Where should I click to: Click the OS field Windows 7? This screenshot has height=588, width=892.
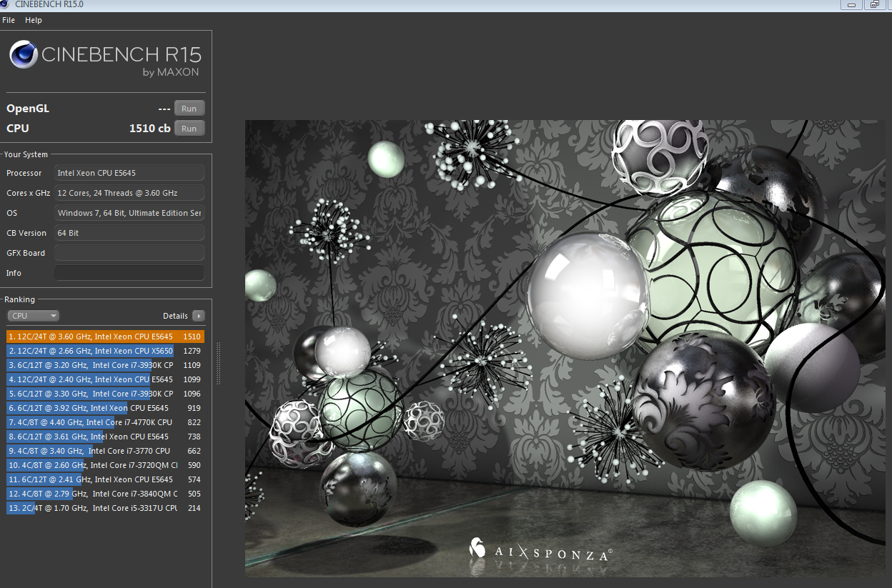pos(129,213)
